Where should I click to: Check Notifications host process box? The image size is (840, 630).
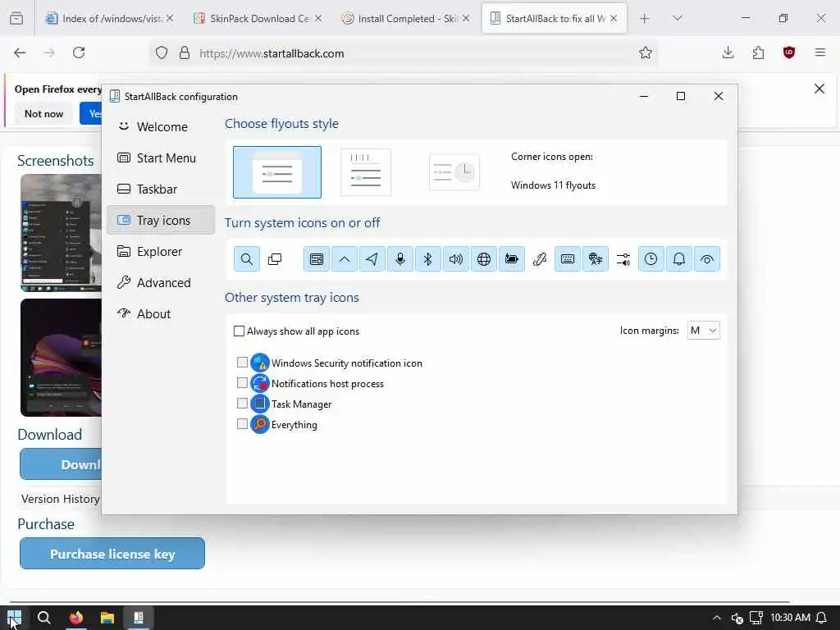click(x=242, y=383)
